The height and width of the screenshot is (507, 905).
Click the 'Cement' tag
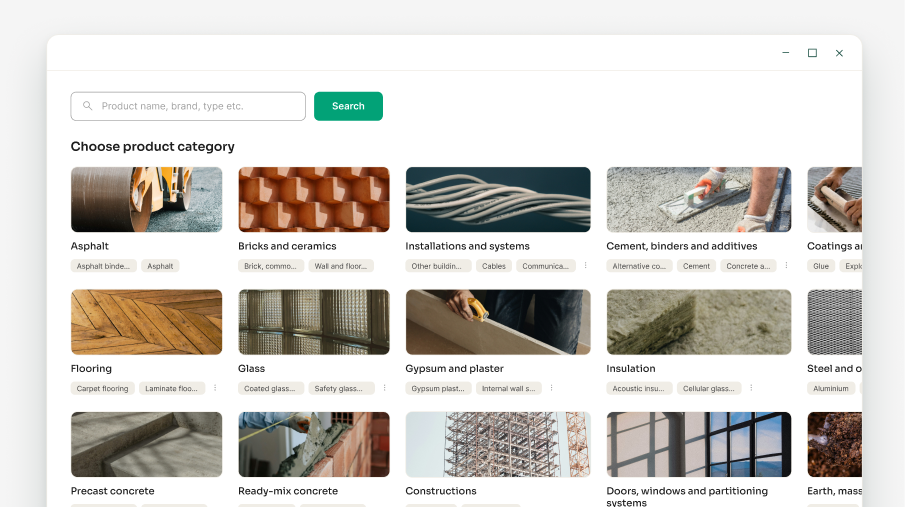(x=696, y=266)
